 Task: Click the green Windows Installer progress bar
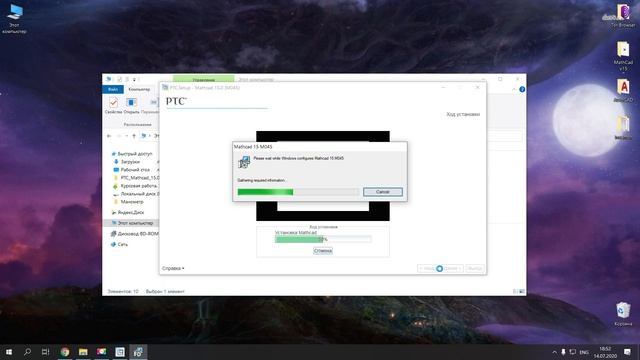coord(298,192)
